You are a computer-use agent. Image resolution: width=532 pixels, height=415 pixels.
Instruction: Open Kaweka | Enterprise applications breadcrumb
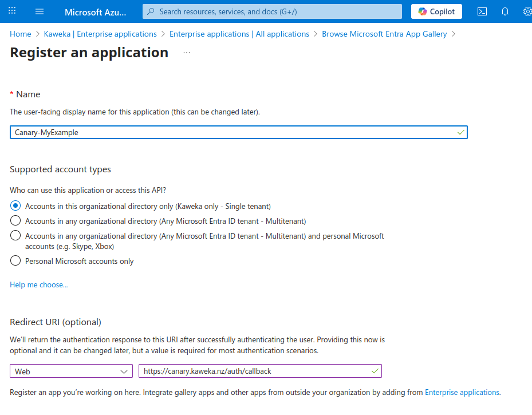tap(100, 34)
